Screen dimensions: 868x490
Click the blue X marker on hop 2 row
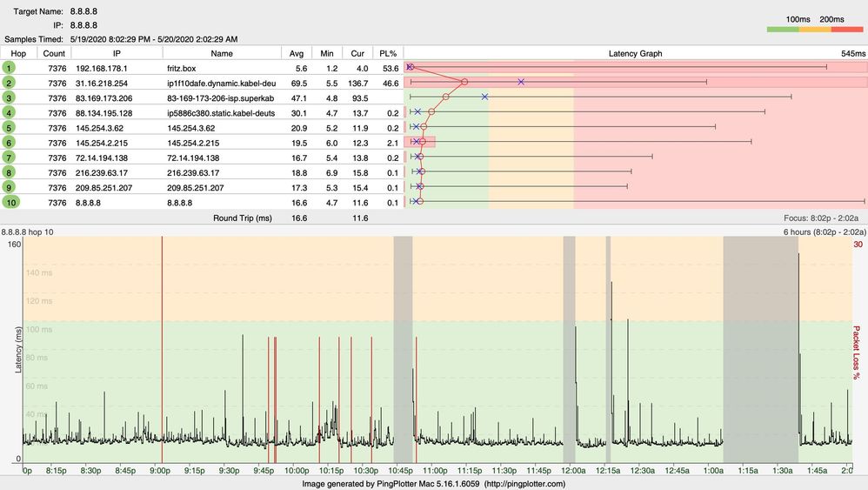[520, 82]
